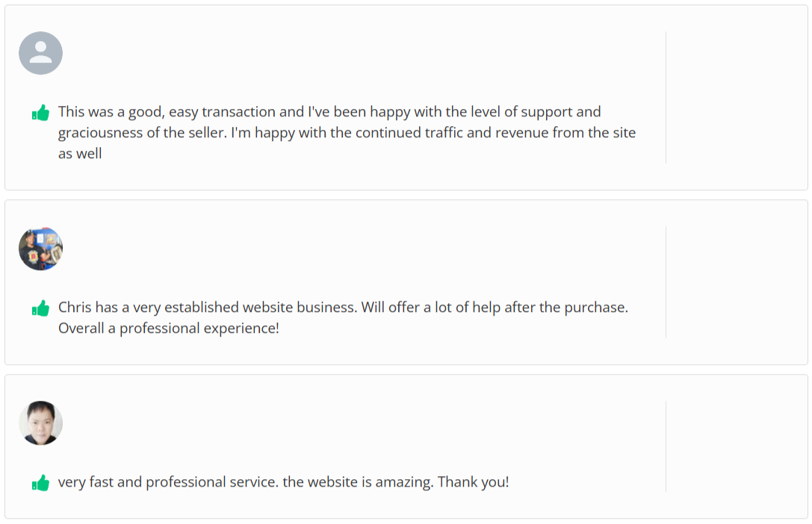Viewport: 812px width, 524px height.
Task: Click thumbs-up icon beside the 'Chris has' review
Action: pyautogui.click(x=40, y=308)
